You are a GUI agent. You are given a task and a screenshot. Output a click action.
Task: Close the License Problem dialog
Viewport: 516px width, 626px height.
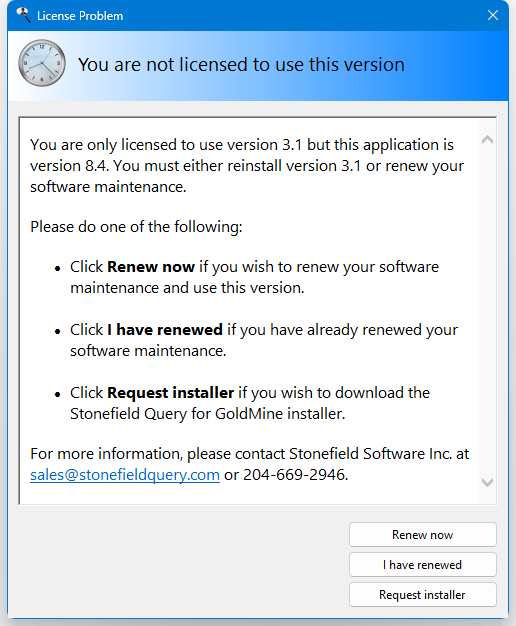(x=493, y=15)
